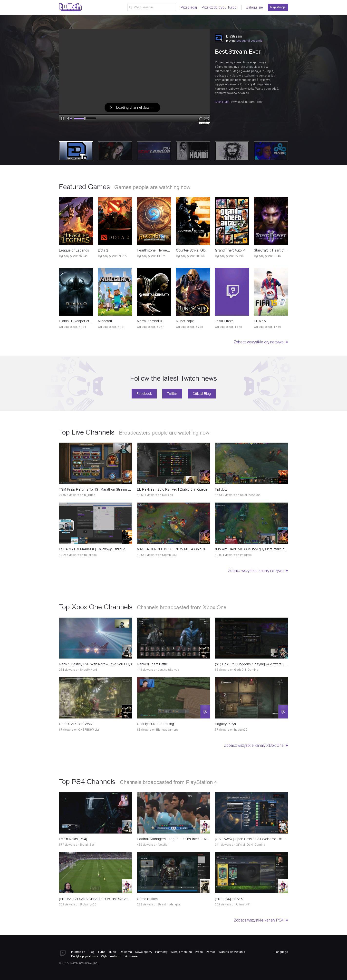Open the StarCraft II game cover
The height and width of the screenshot is (980, 347).
coord(271,221)
